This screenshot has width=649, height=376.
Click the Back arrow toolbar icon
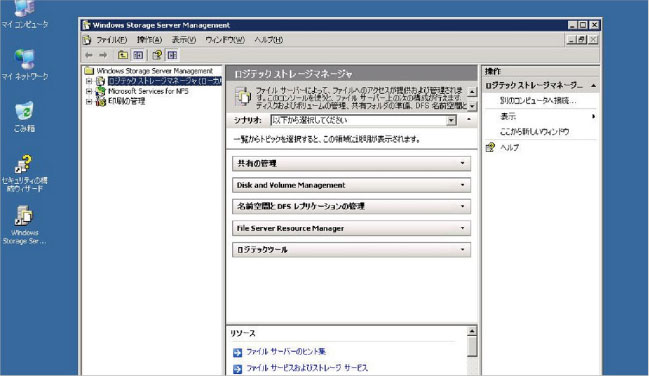point(89,55)
